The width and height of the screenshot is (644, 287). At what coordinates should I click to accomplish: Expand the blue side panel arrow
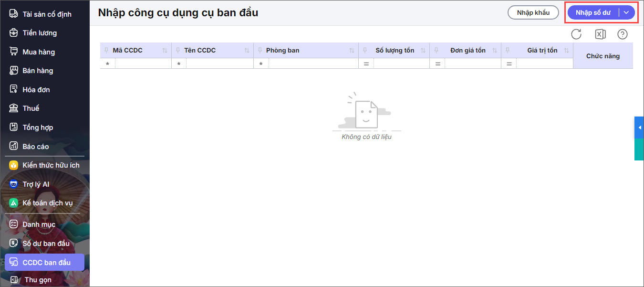(639, 127)
